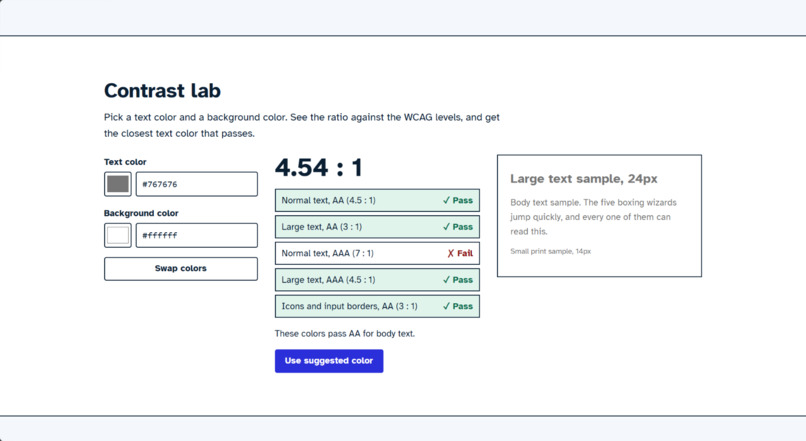Click the 'These colors pass AA' message
The image size is (806, 441).
[344, 334]
